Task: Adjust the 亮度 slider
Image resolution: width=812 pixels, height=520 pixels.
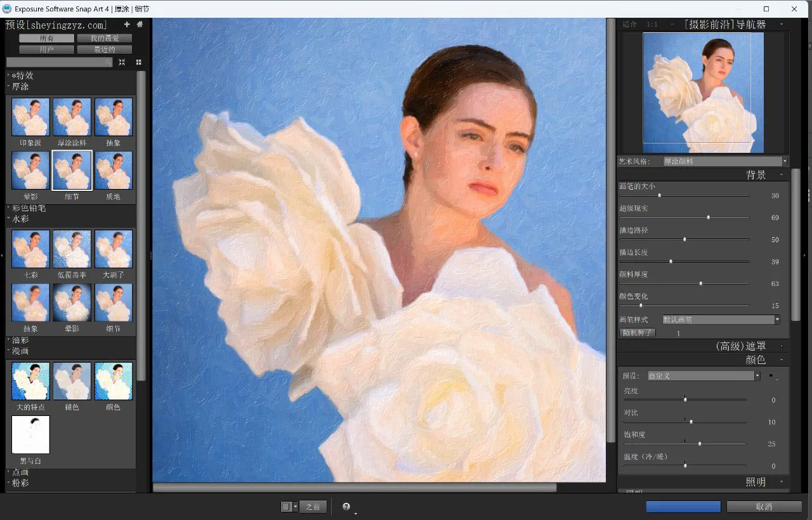Action: click(685, 400)
